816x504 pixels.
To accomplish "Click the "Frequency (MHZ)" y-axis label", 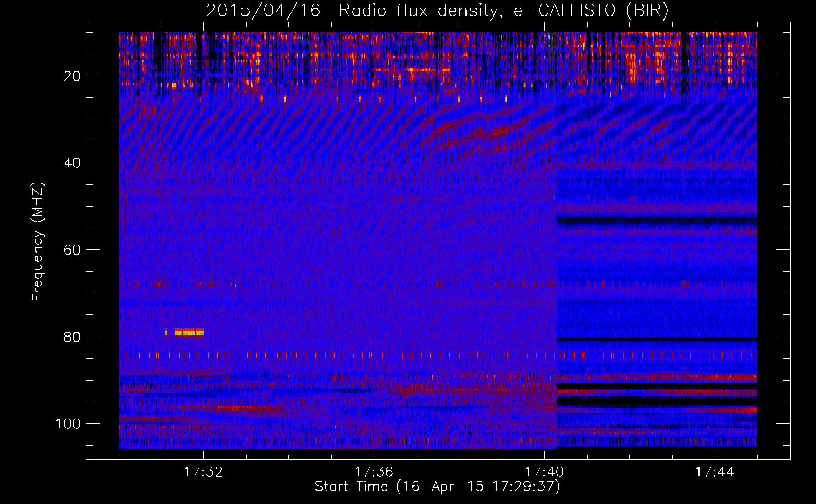I will (x=38, y=242).
